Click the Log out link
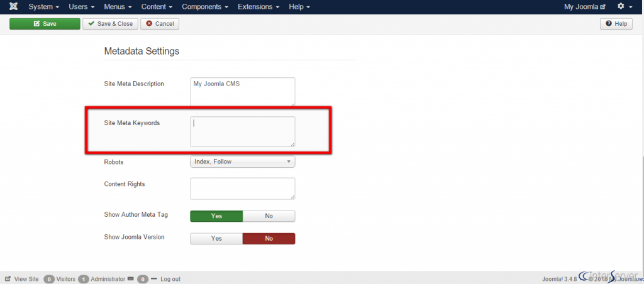This screenshot has height=284, width=644. tap(170, 279)
